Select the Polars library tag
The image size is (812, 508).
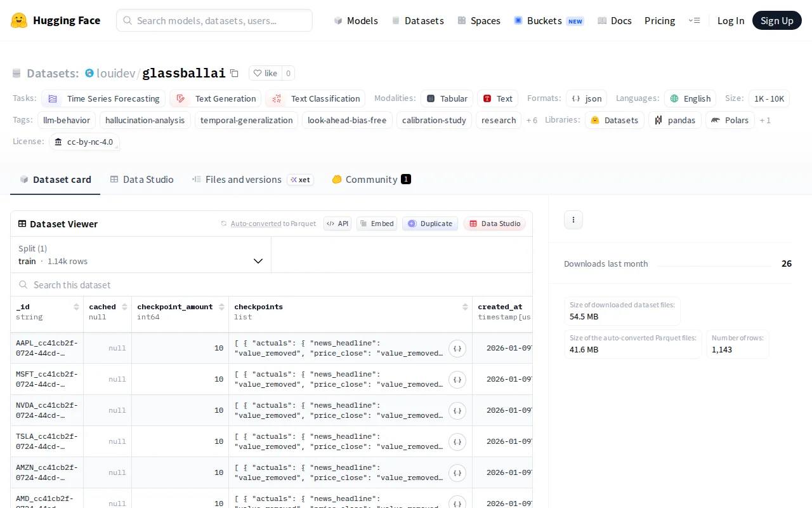pyautogui.click(x=730, y=120)
